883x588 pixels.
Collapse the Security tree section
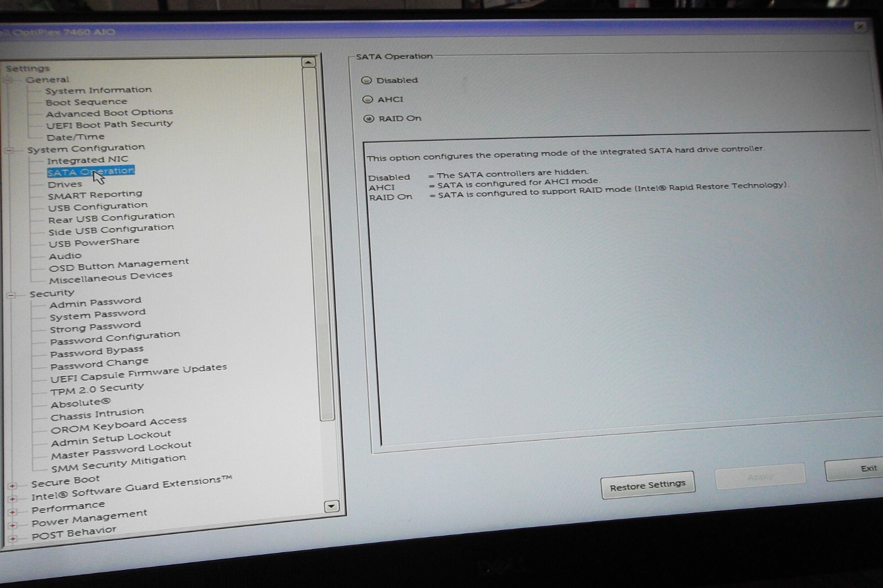coord(11,295)
